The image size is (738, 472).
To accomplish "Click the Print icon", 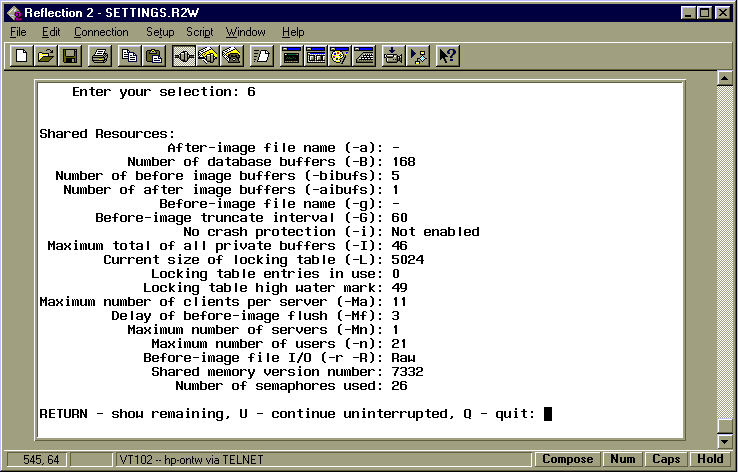I will [99, 56].
